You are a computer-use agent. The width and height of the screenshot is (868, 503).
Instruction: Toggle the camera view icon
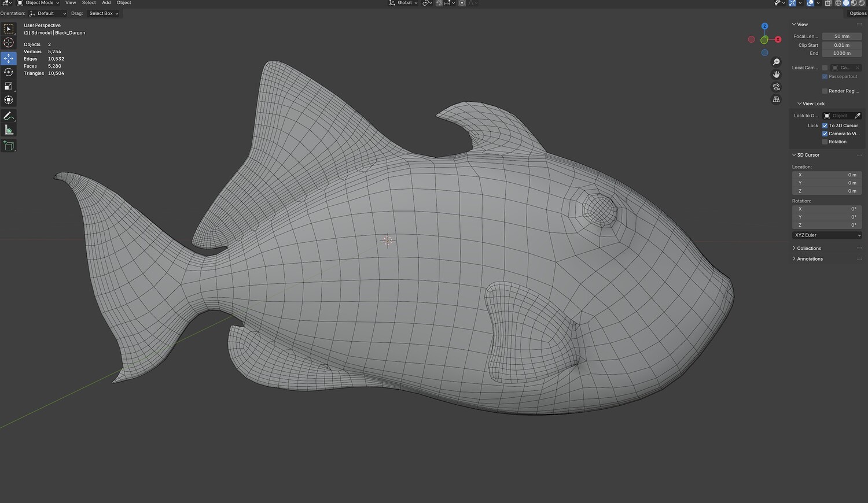coord(777,87)
